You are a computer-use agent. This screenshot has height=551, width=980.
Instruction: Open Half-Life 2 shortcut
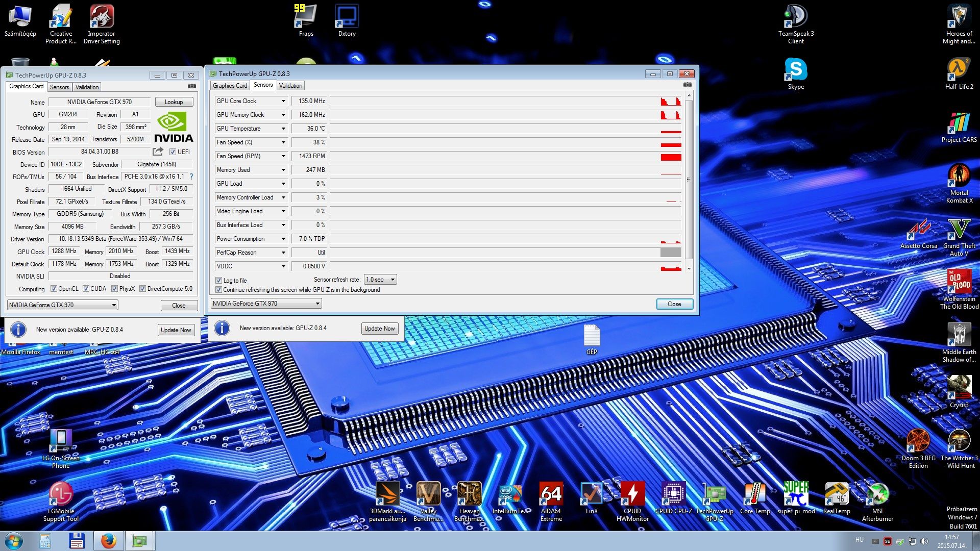[x=959, y=74]
